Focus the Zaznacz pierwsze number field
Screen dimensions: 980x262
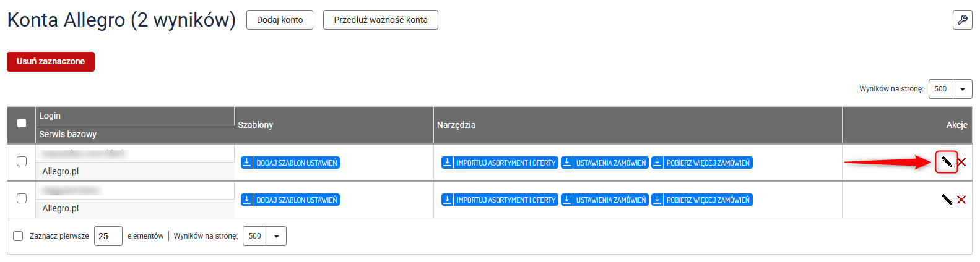pyautogui.click(x=108, y=236)
